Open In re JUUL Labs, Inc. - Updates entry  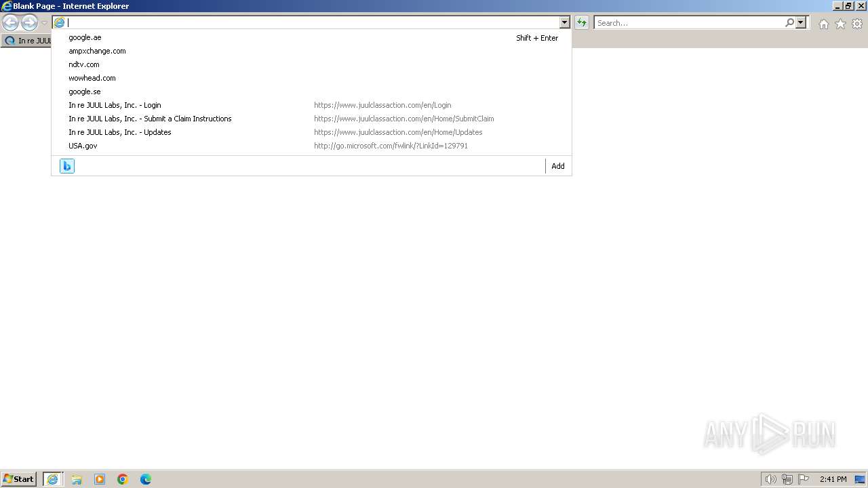[x=311, y=132]
